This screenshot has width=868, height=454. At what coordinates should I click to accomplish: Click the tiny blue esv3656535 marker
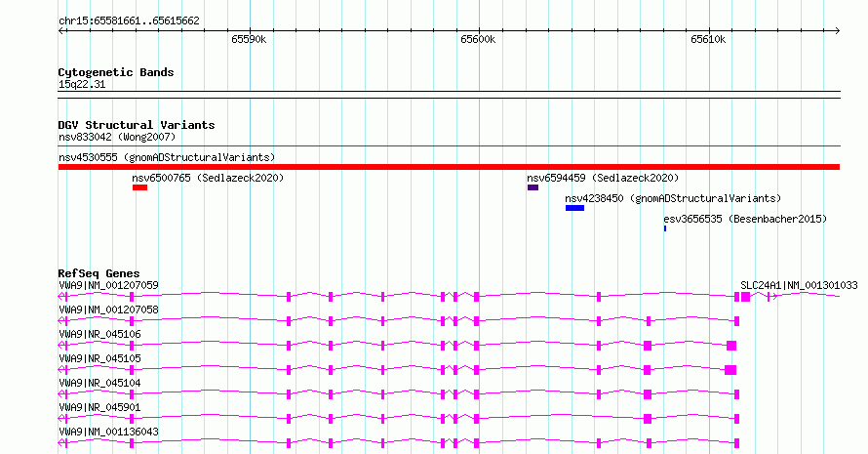tap(665, 228)
